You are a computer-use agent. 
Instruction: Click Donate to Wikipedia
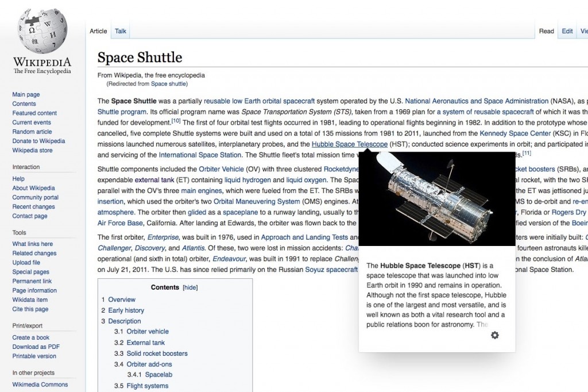(x=38, y=141)
